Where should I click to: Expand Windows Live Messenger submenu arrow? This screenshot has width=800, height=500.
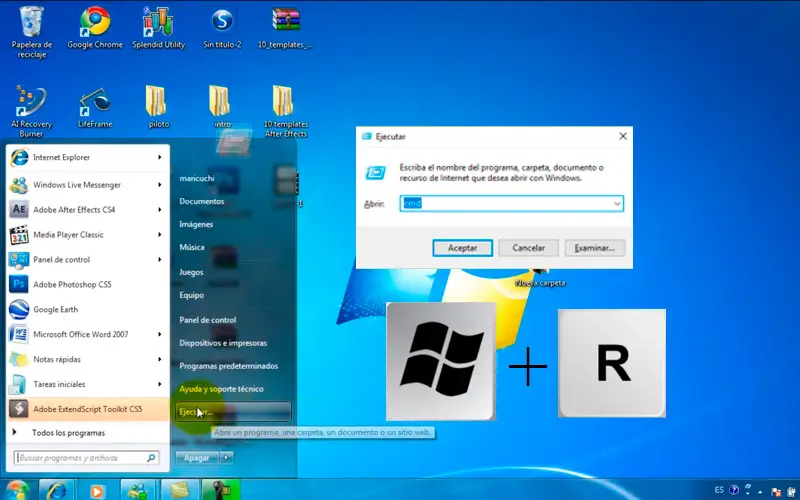tap(160, 185)
